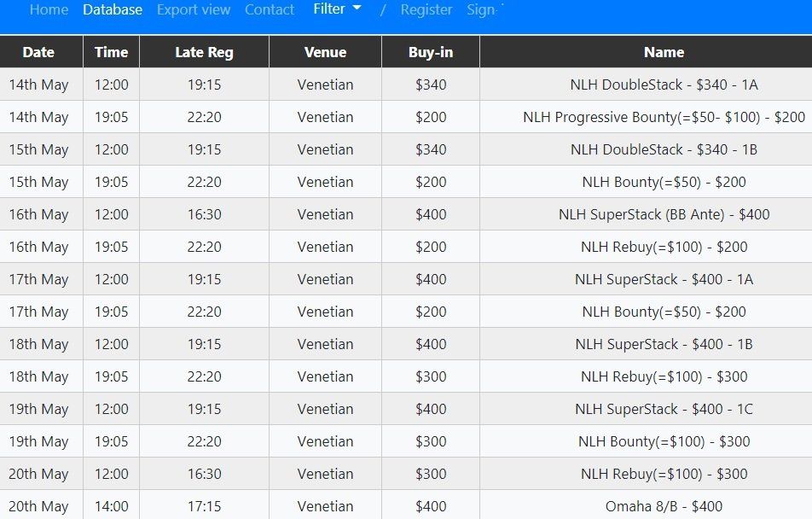The image size is (812, 519).
Task: Select the 17:15 late reg cell
Action: tap(204, 506)
